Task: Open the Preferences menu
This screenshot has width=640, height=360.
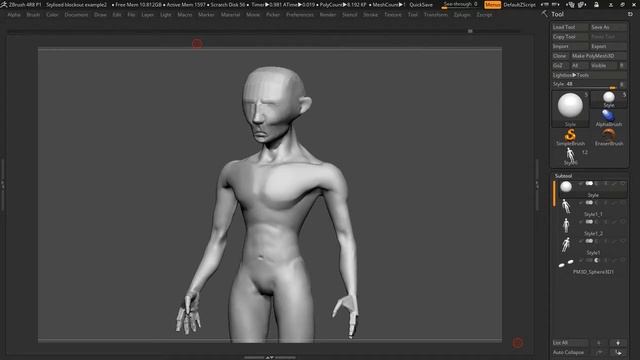Action: click(300, 15)
